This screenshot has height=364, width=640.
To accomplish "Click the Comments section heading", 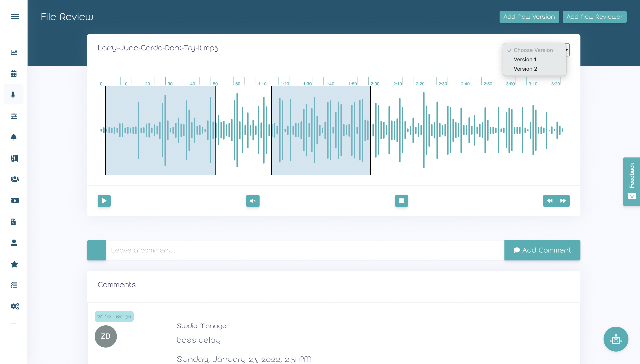I will tap(117, 285).
